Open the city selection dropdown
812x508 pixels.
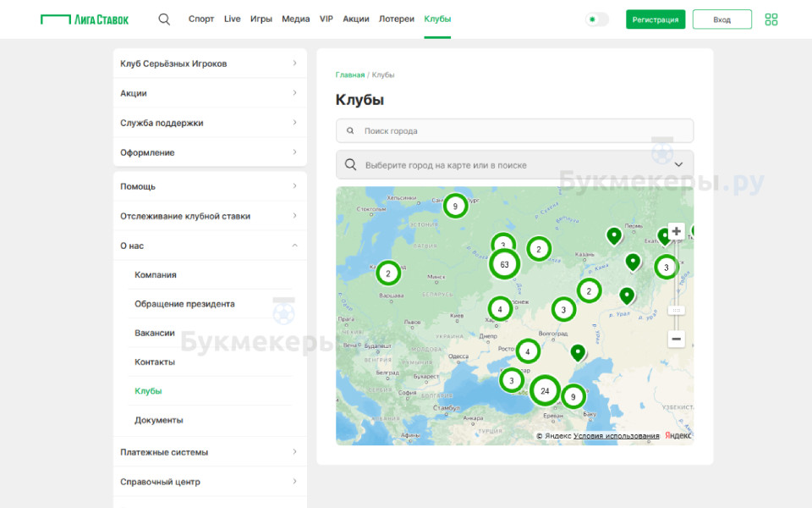[514, 165]
